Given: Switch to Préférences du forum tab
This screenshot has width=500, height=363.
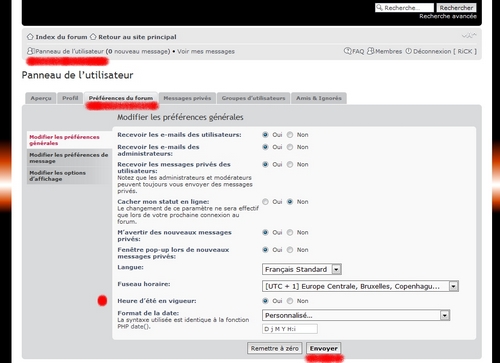Looking at the screenshot, I should click(121, 98).
